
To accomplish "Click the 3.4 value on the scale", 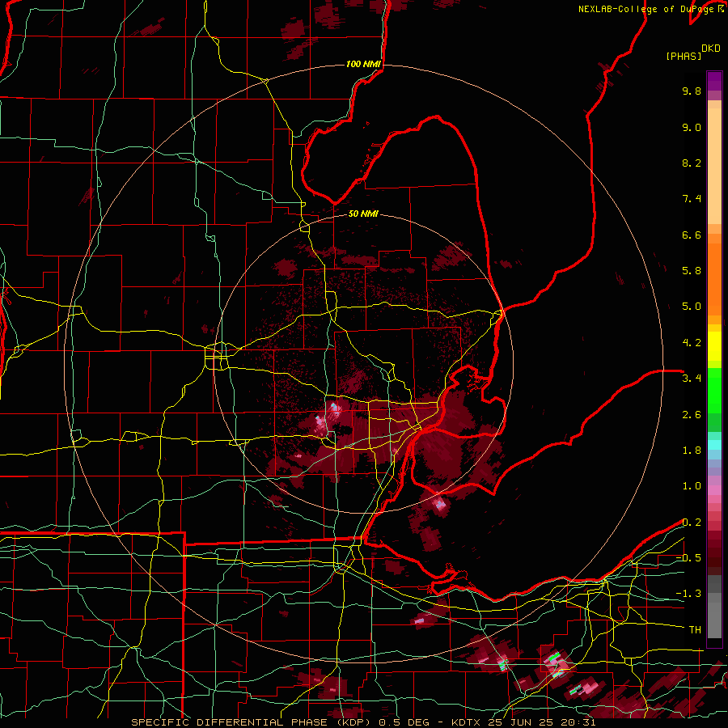I will click(x=692, y=379).
